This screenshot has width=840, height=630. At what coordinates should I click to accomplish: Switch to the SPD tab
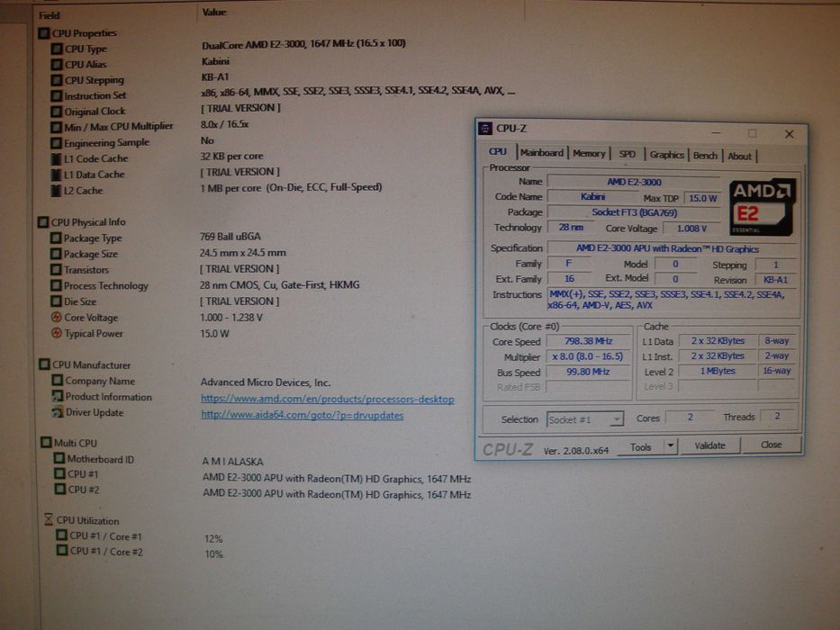point(627,154)
